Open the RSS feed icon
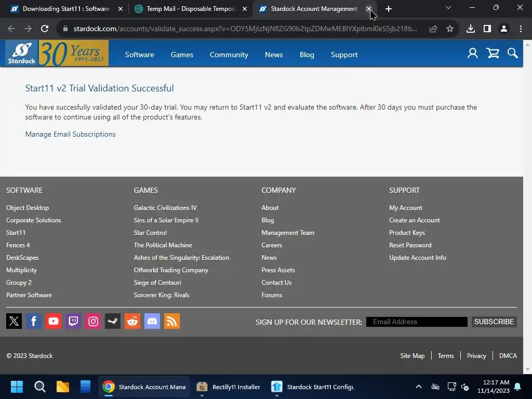 coord(172,321)
